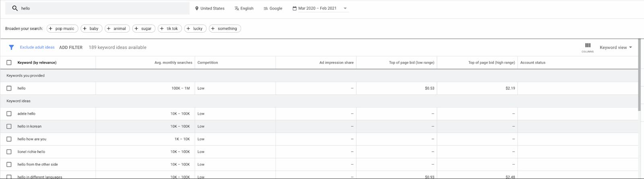Check the box for 'hello how are you'

pyautogui.click(x=9, y=139)
